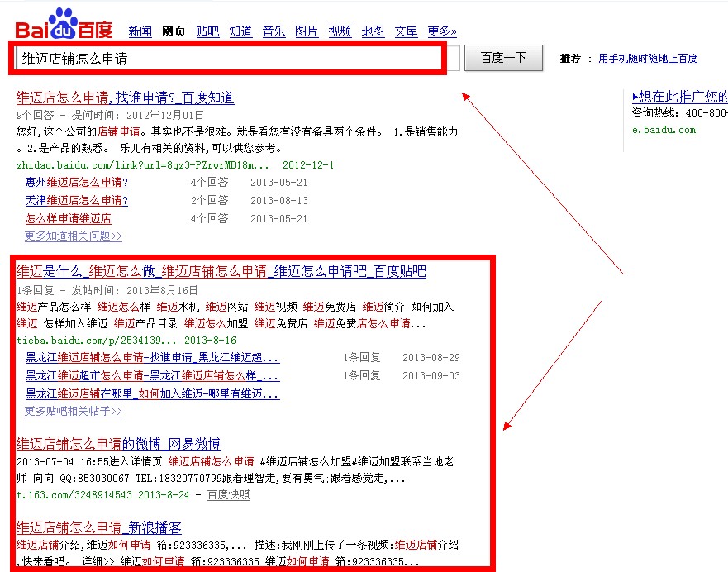Expand the 更多» more menu

pos(441,31)
